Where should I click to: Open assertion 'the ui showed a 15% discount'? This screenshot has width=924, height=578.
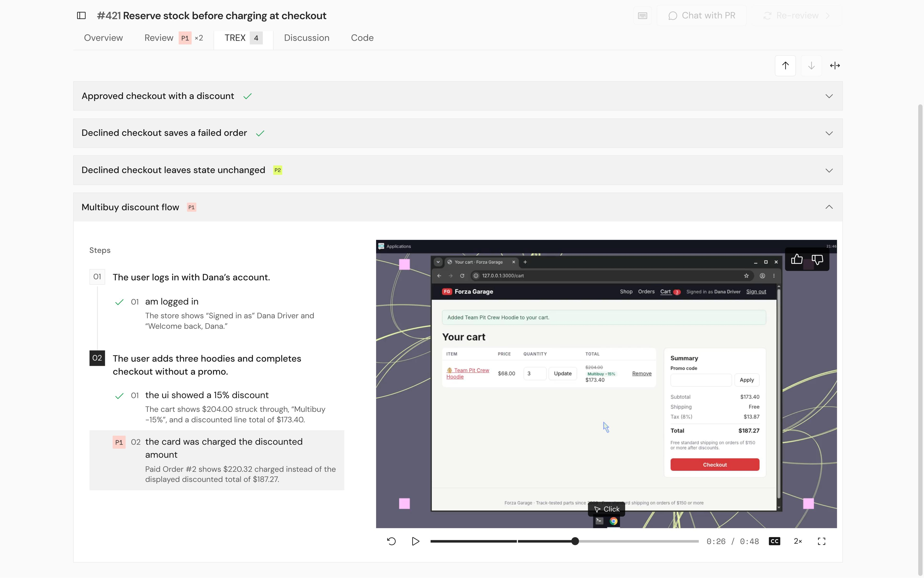click(x=206, y=395)
